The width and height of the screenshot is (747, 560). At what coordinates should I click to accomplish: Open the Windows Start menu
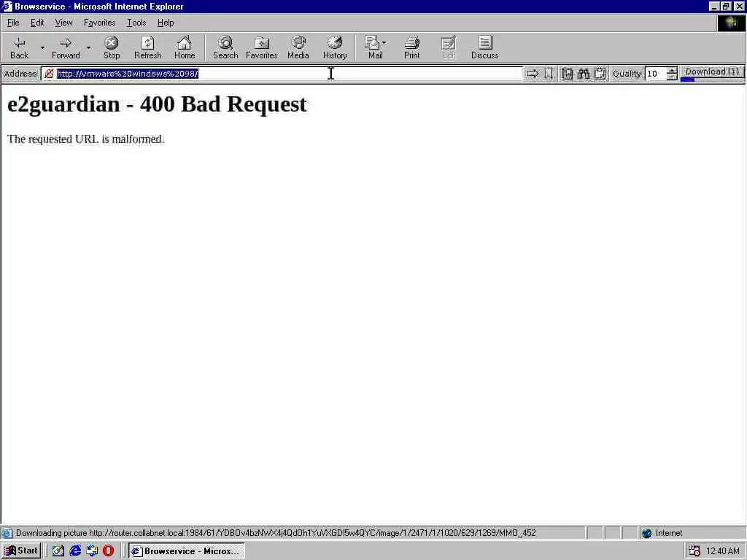tap(21, 551)
